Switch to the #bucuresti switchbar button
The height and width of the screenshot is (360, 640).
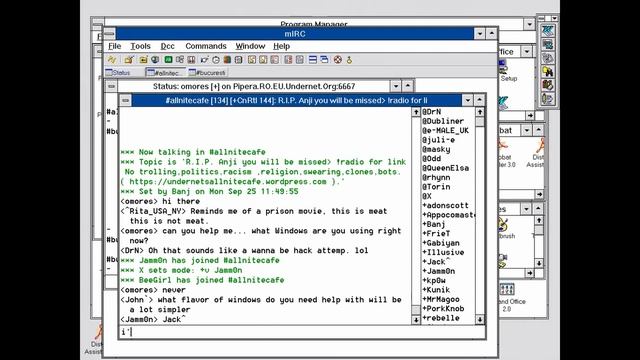point(207,73)
